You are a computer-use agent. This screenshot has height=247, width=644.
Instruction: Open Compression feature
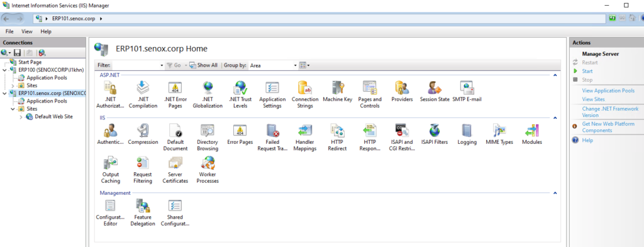[143, 134]
